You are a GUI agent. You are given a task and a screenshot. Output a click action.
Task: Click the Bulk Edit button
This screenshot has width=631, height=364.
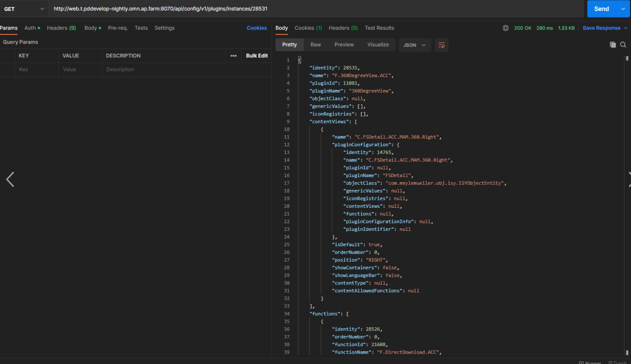coord(257,56)
